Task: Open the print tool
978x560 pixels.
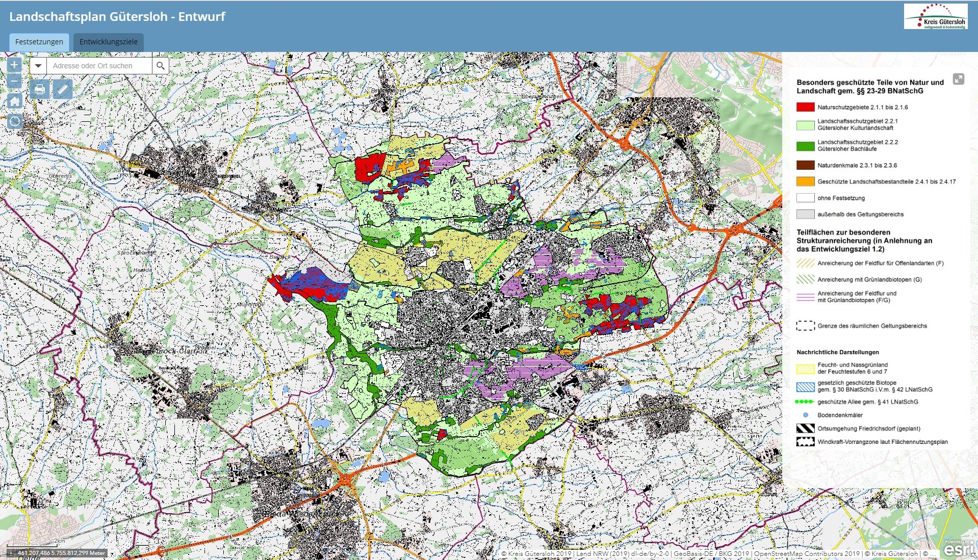Action: coord(40,90)
